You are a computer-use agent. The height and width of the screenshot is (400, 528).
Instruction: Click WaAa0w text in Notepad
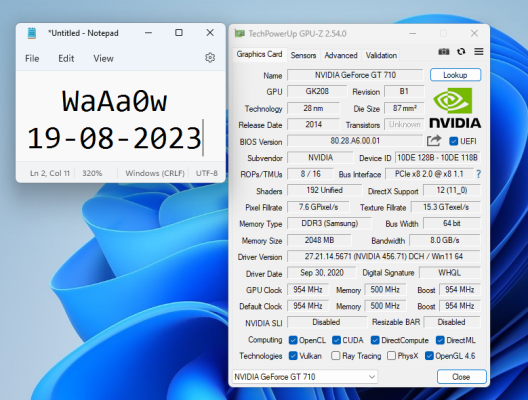[114, 101]
